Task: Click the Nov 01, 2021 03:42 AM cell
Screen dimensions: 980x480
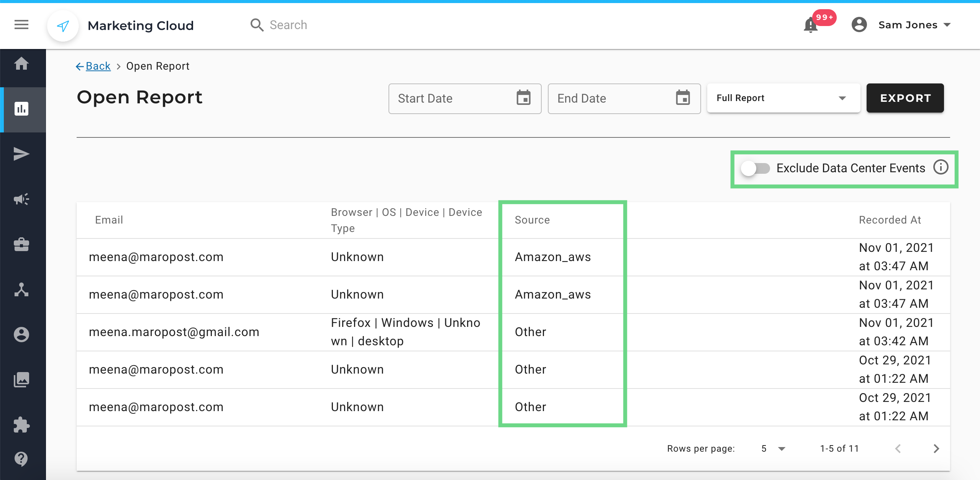Action: coord(896,332)
